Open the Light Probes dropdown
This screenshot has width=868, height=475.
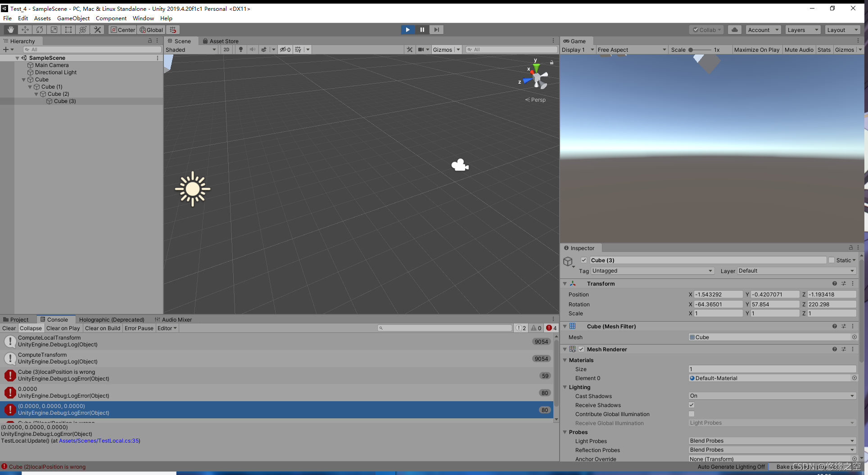click(x=772, y=441)
